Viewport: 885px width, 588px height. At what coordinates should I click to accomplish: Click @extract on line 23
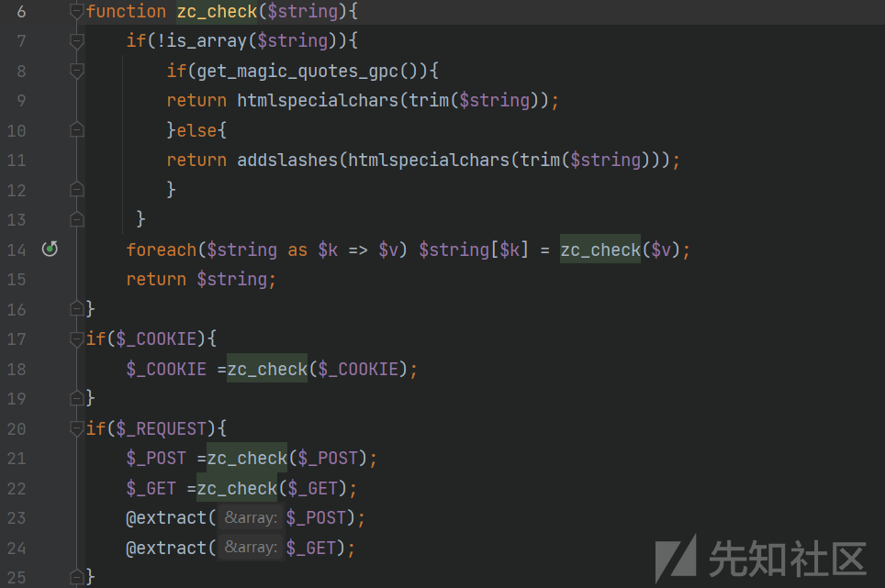pyautogui.click(x=166, y=517)
